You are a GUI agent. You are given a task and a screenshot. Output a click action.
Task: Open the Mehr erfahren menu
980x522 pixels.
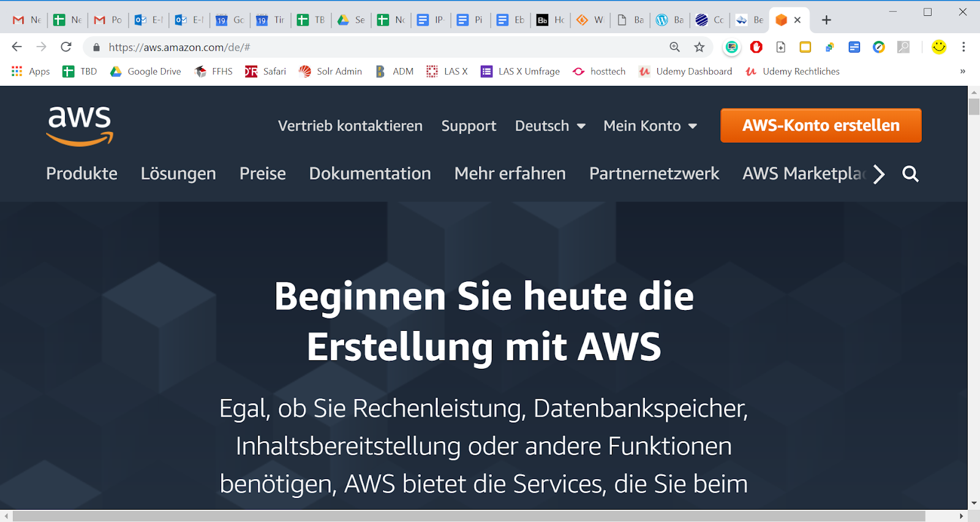(510, 173)
